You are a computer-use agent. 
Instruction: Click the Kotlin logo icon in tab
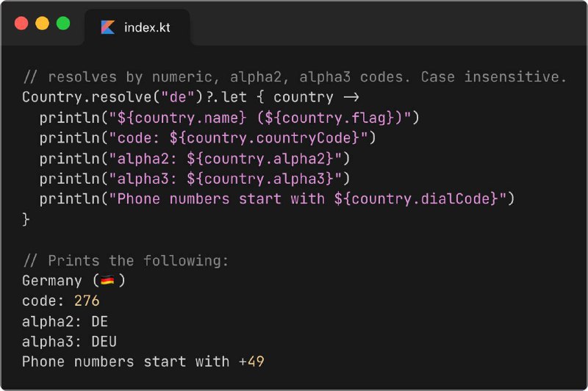pos(107,27)
